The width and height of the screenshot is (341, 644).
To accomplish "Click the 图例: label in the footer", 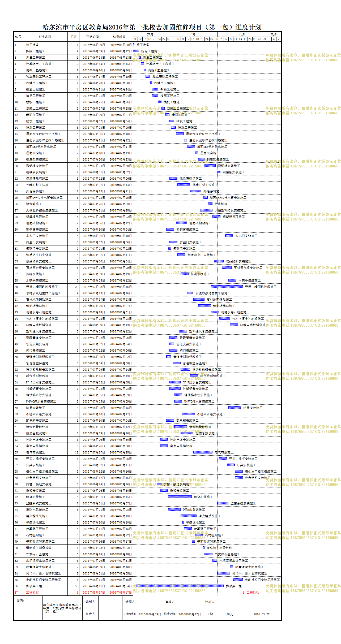I will coord(20,601).
